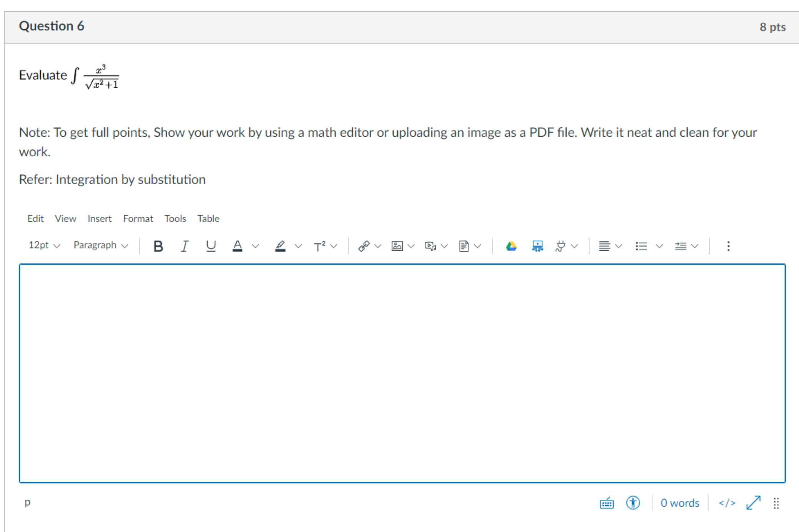Toggle italic text style
The width and height of the screenshot is (799, 532).
click(184, 246)
